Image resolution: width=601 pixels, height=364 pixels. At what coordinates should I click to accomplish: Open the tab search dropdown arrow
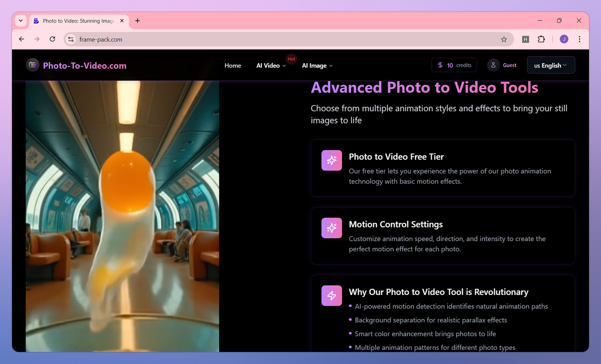pos(21,21)
